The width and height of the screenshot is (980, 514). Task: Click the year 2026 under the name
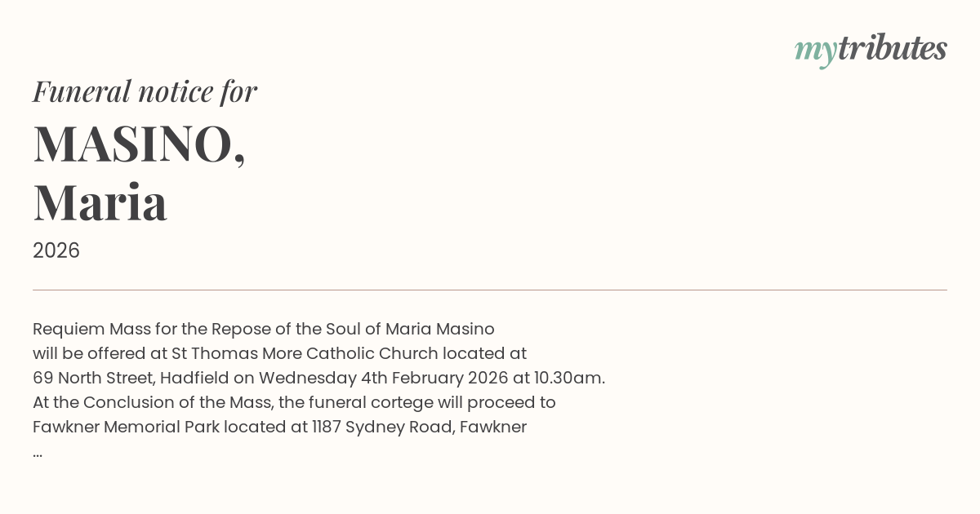(x=56, y=250)
